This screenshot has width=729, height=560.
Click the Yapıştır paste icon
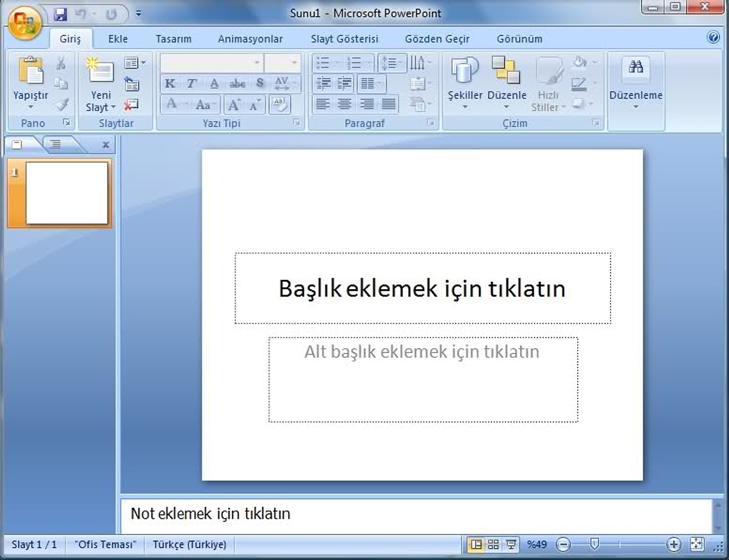pos(30,71)
